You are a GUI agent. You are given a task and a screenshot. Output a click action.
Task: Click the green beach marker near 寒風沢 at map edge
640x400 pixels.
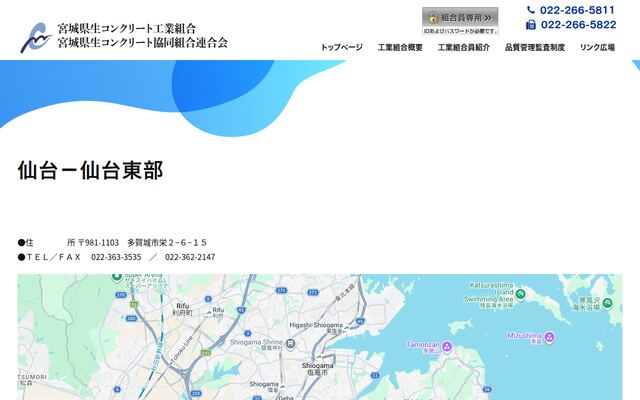click(x=607, y=303)
